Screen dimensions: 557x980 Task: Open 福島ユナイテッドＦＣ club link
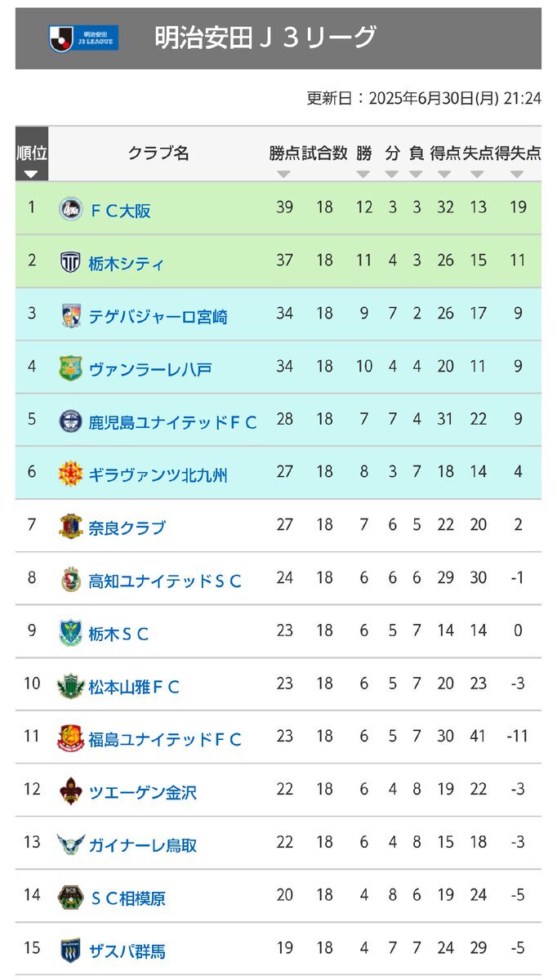[165, 739]
